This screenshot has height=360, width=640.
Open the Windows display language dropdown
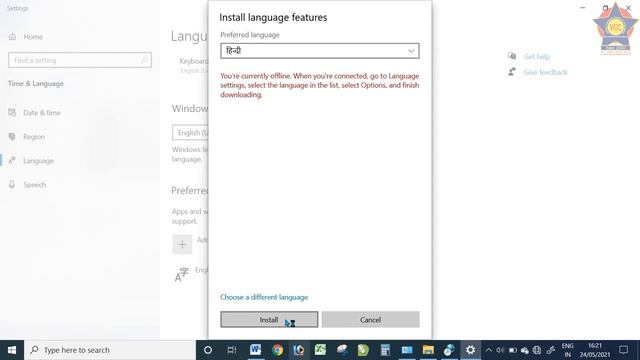(190, 133)
